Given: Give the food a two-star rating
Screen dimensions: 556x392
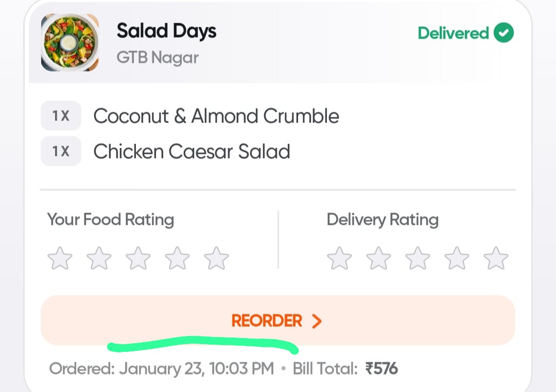Looking at the screenshot, I should pos(99,258).
